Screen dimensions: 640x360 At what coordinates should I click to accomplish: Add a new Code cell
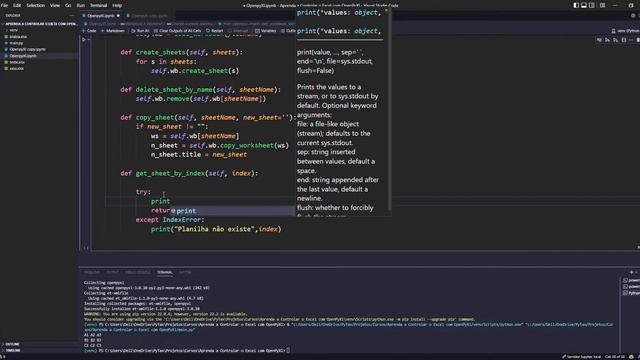point(89,31)
